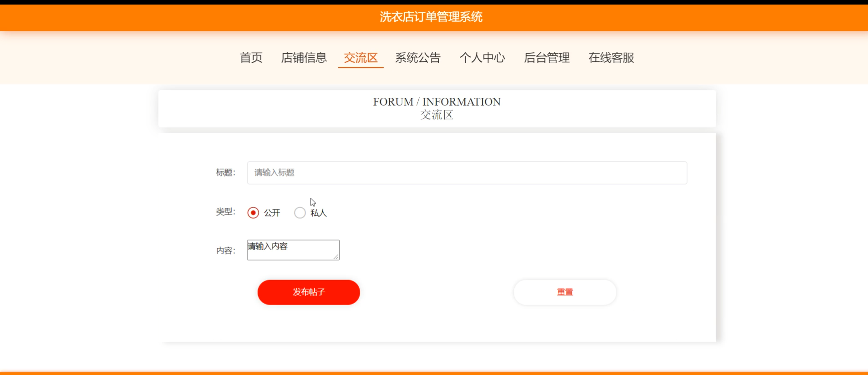The width and height of the screenshot is (868, 375).
Task: Go to 后台管理 in navigation
Action: (547, 58)
